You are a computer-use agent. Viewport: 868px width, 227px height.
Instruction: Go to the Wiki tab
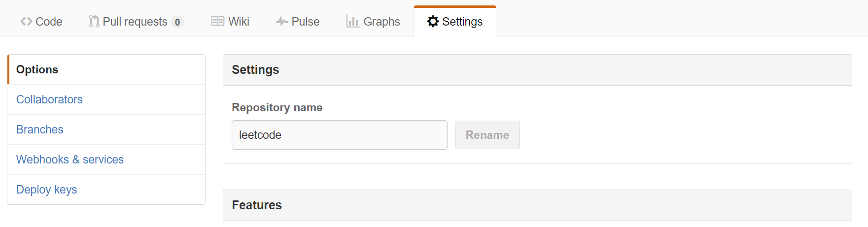tap(230, 22)
